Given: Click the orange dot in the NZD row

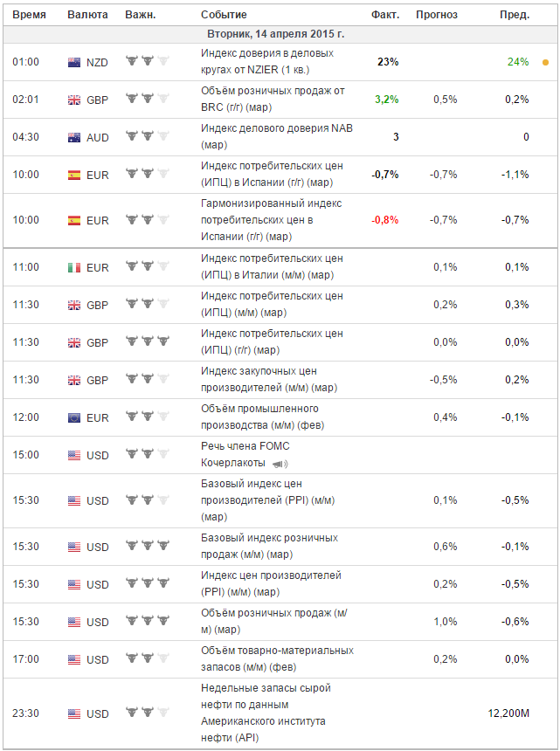Looking at the screenshot, I should 545,62.
